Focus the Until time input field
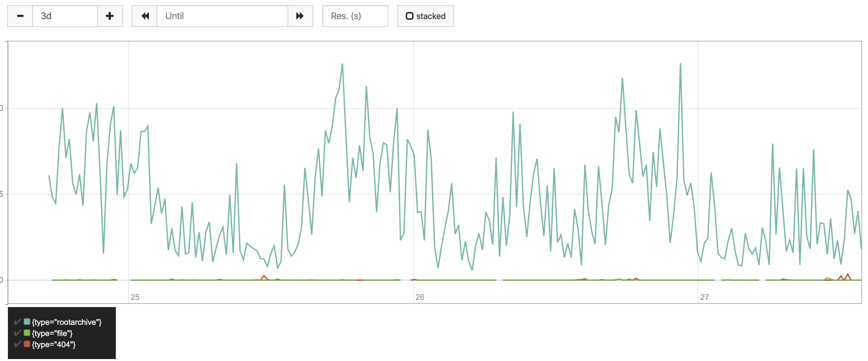The height and width of the screenshot is (361, 868). [x=222, y=16]
